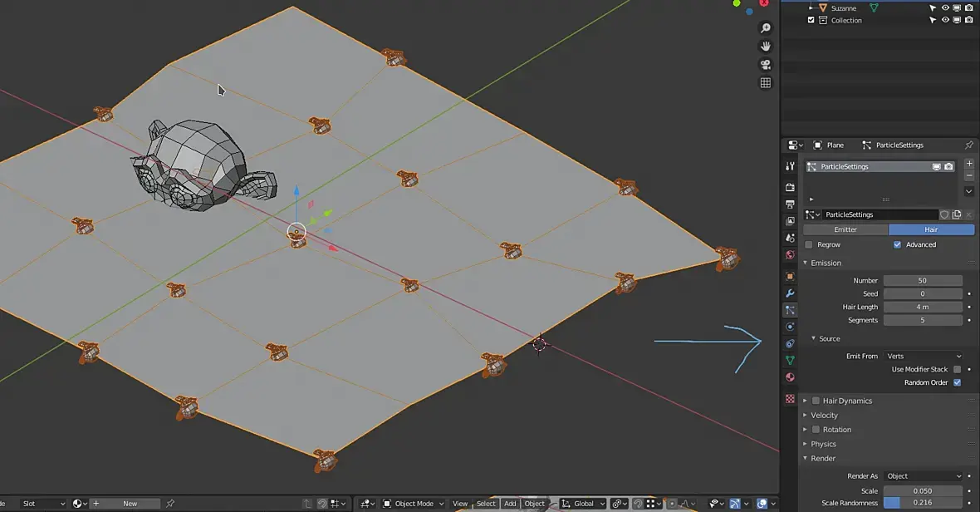
Task: Click the Seed value field
Action: (923, 294)
